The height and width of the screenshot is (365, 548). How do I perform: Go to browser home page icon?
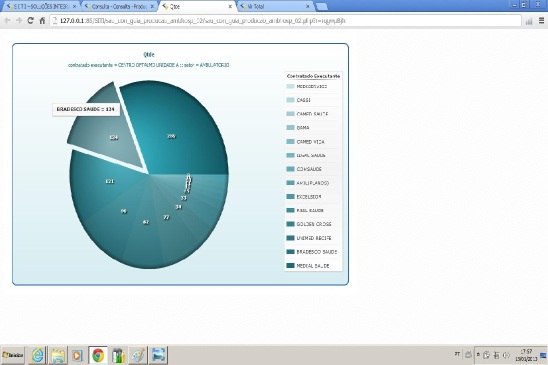click(x=42, y=21)
